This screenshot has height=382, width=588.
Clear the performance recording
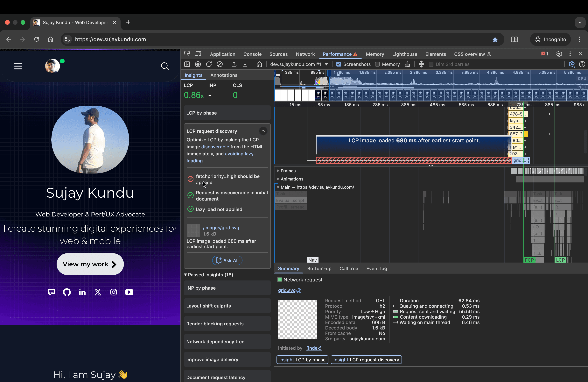click(x=220, y=64)
